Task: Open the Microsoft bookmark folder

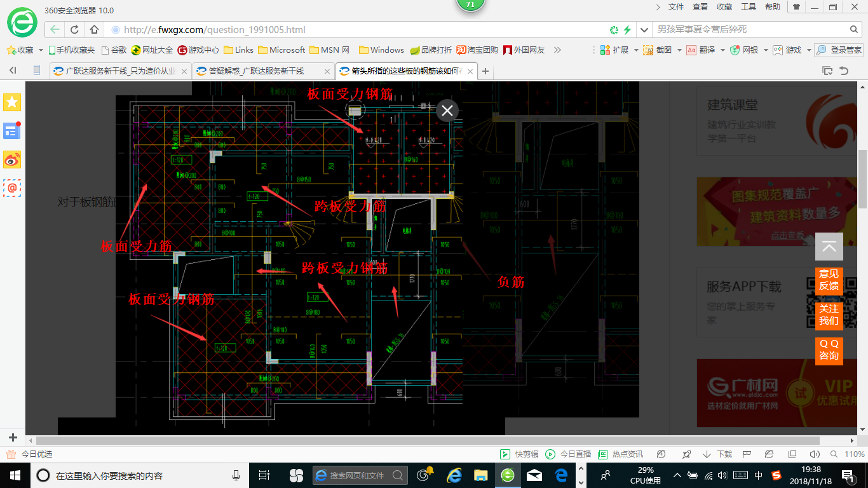Action: 281,50
